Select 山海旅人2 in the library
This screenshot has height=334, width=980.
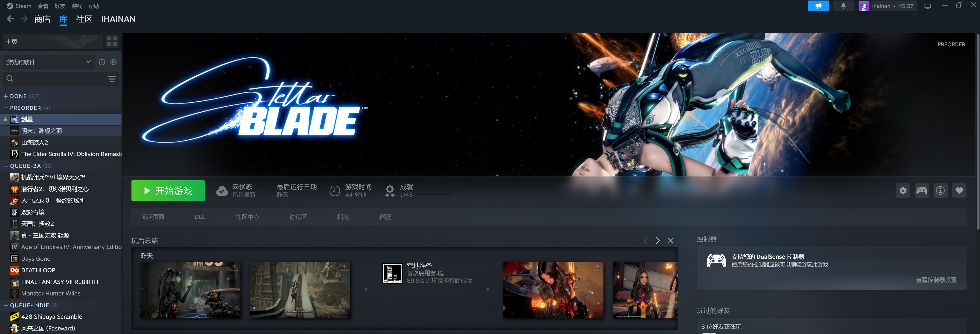point(61,142)
